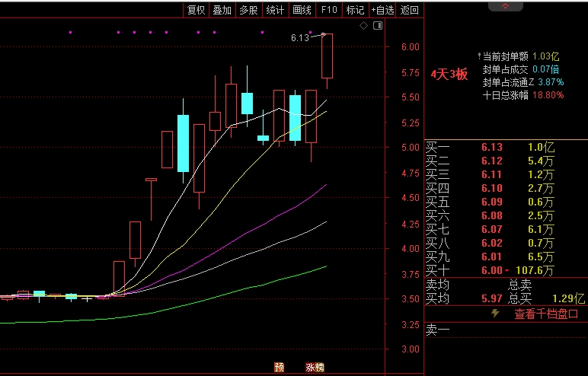Add stock via +自选 button
Viewport: 588px width, 376px height.
pos(382,10)
